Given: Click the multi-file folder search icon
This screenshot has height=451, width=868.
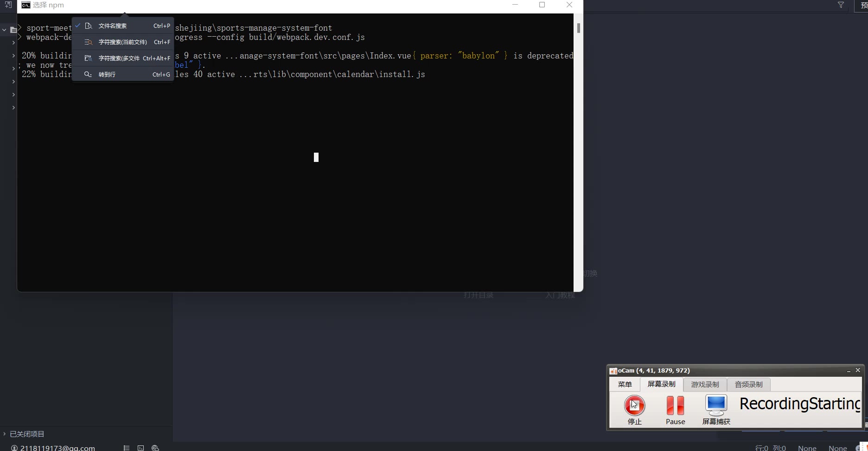Looking at the screenshot, I should point(89,58).
